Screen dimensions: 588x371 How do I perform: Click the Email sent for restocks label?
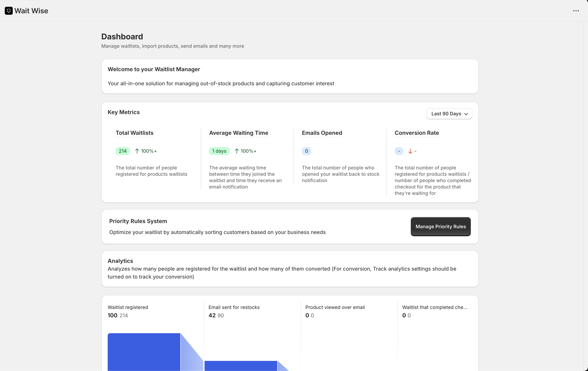point(234,307)
